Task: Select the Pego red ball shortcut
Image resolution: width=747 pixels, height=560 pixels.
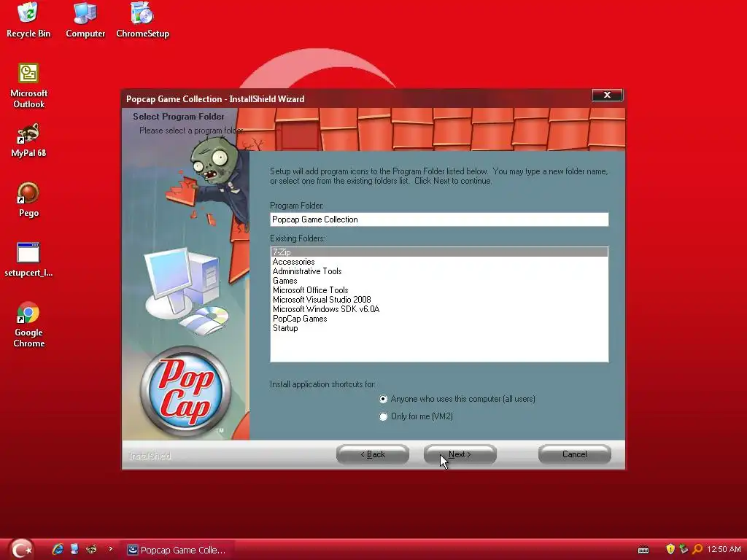Action: (x=28, y=200)
